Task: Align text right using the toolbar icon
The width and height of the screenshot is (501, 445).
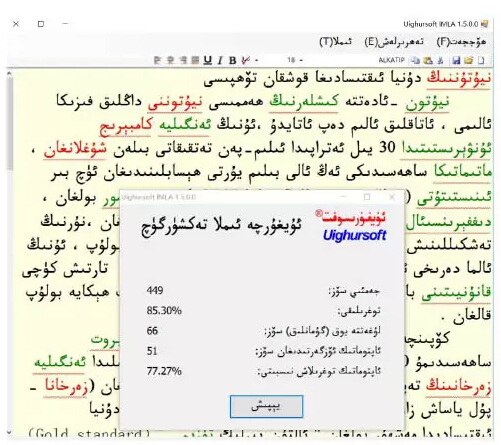Action: 182,60
